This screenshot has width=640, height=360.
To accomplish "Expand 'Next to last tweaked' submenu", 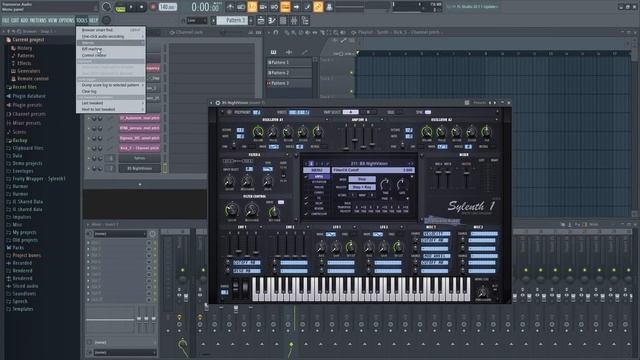I will (111, 109).
